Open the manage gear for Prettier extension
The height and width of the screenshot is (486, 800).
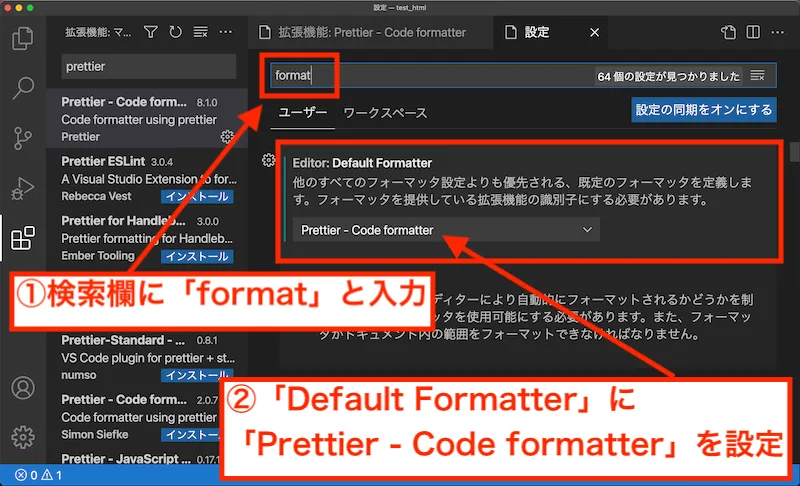[227, 136]
